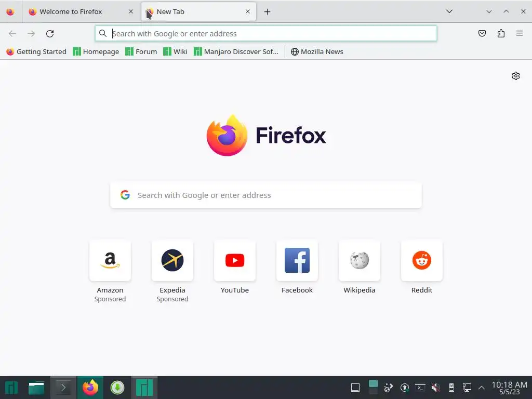This screenshot has height=399, width=532.
Task: Click the Firefox taskbar icon
Action: (x=90, y=388)
